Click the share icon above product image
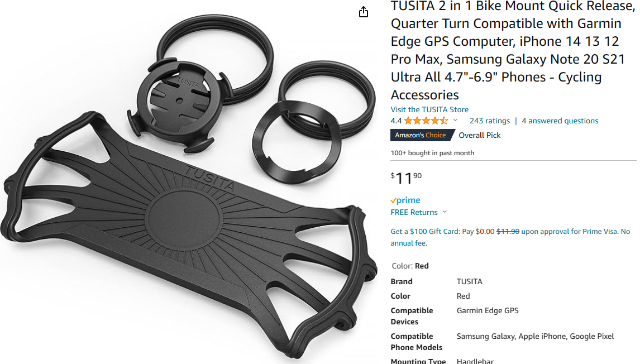Viewport: 640px width, 364px height. pyautogui.click(x=363, y=12)
